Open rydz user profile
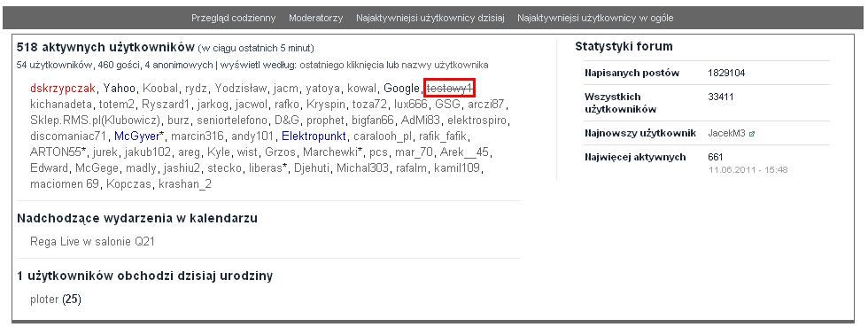 196,88
